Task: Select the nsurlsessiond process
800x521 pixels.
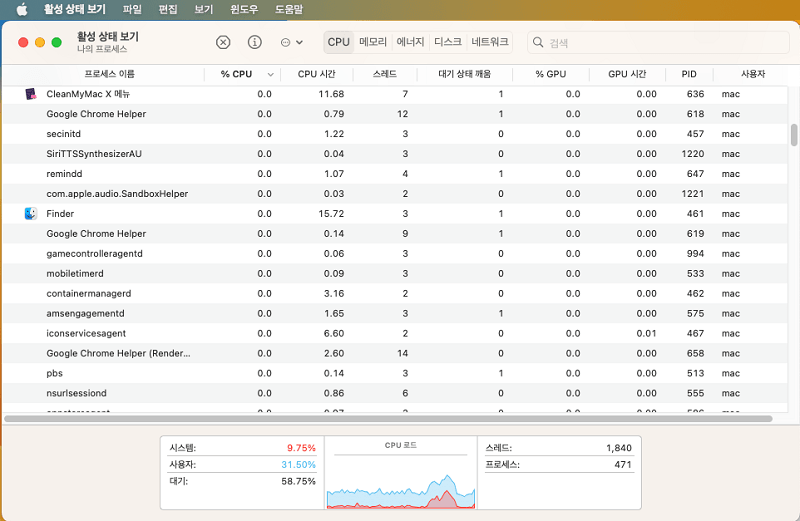Action: click(395, 393)
